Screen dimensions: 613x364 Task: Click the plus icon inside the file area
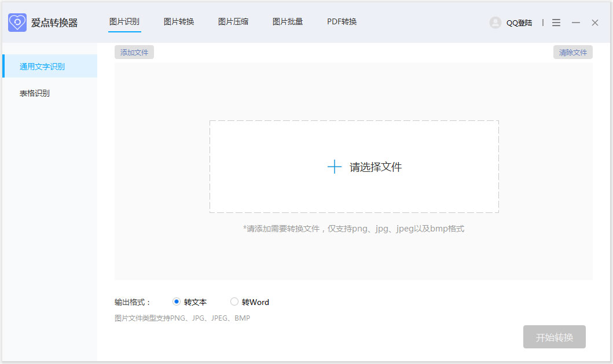(334, 167)
